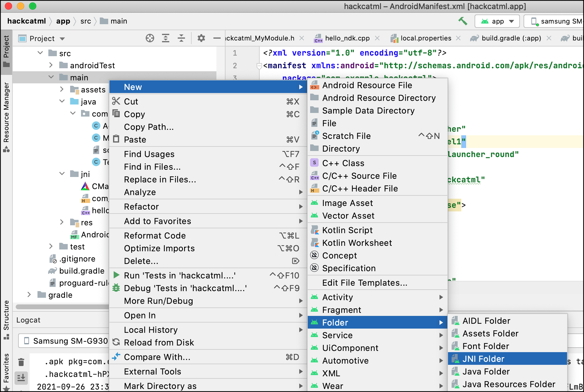Screen dimensions: 584x392
Task: Hide Project panel with minus icon
Action: pyautogui.click(x=217, y=38)
